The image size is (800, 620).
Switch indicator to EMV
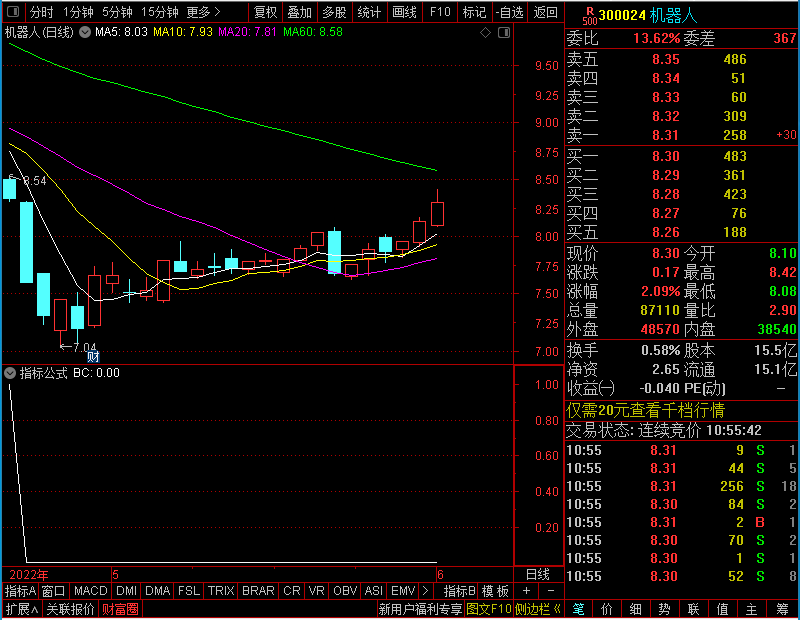coord(403,591)
